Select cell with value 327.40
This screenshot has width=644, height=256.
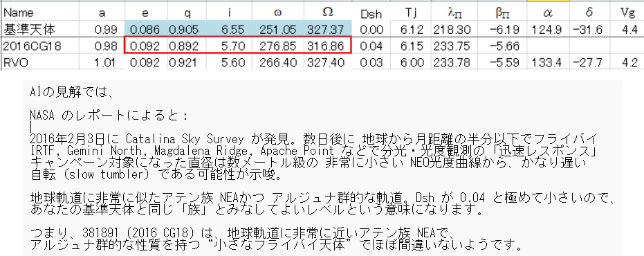point(328,62)
